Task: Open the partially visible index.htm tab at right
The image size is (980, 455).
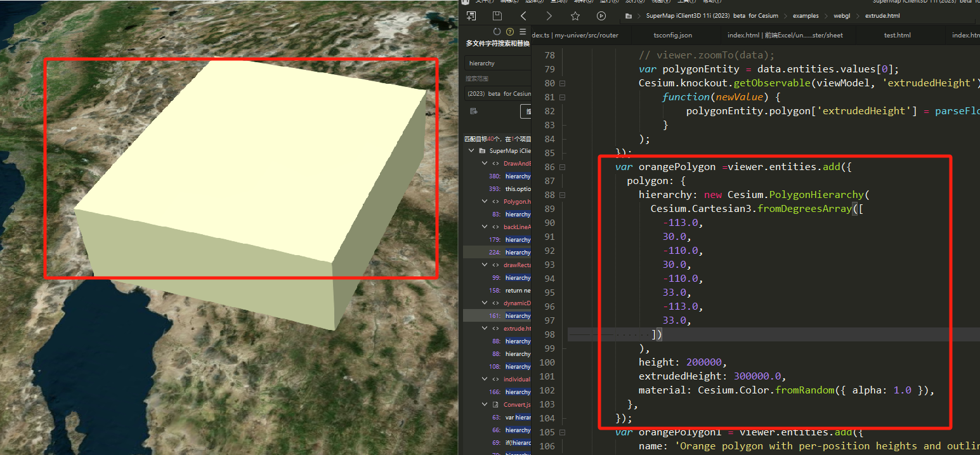Action: pos(965,36)
